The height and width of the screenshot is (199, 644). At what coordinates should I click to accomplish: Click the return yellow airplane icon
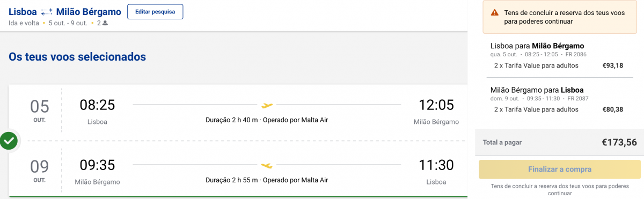point(267,165)
